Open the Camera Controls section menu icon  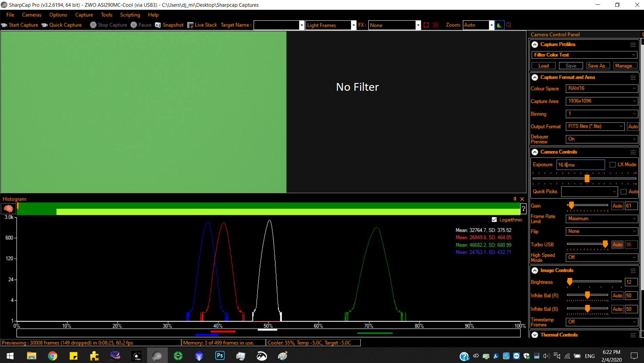coord(633,152)
